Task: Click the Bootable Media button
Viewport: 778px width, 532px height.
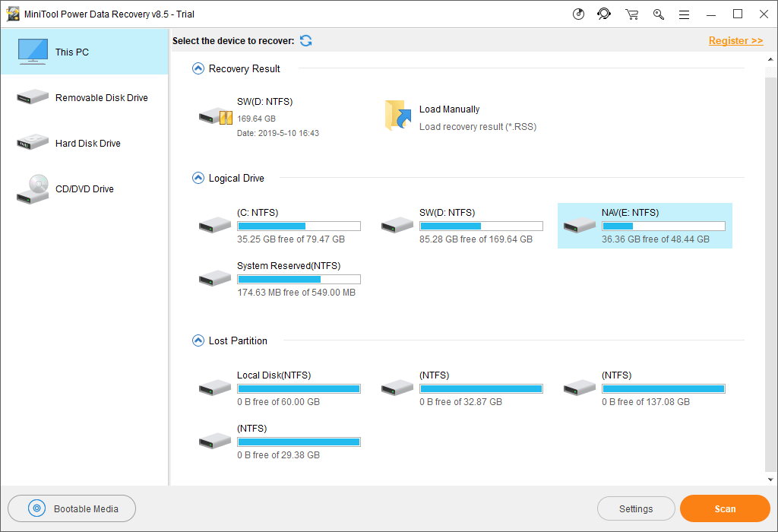Action: [x=72, y=508]
